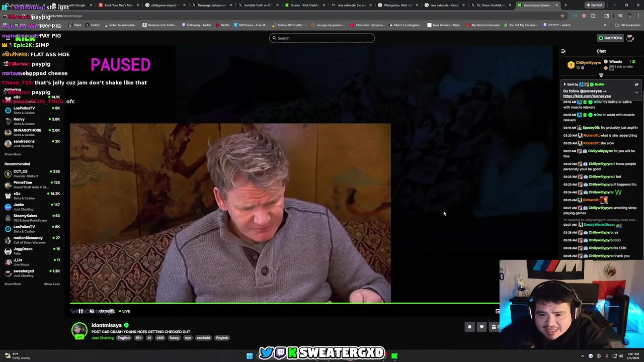644x362 pixels.
Task: Select the 18+ stream tag
Action: tap(138, 338)
